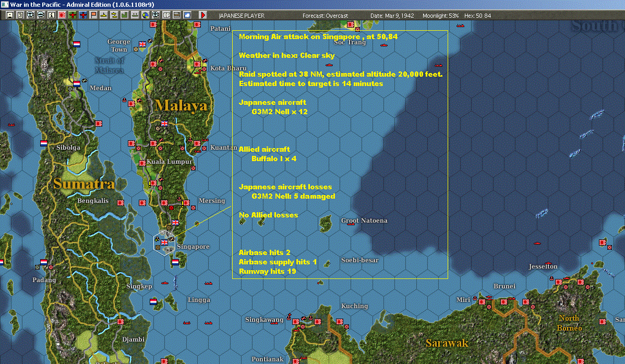
Task: Click the 'JAPANESE PLAYER' status text
Action: coord(242,16)
